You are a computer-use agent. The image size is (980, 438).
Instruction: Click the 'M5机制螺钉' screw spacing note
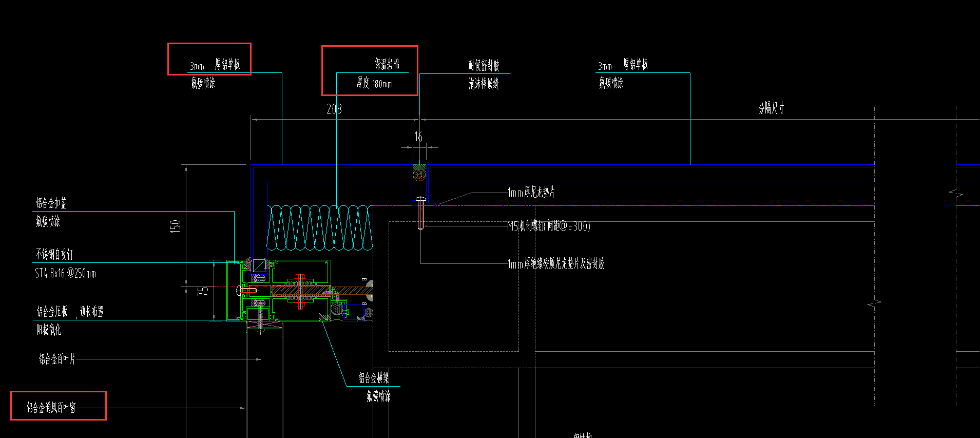[x=548, y=226]
